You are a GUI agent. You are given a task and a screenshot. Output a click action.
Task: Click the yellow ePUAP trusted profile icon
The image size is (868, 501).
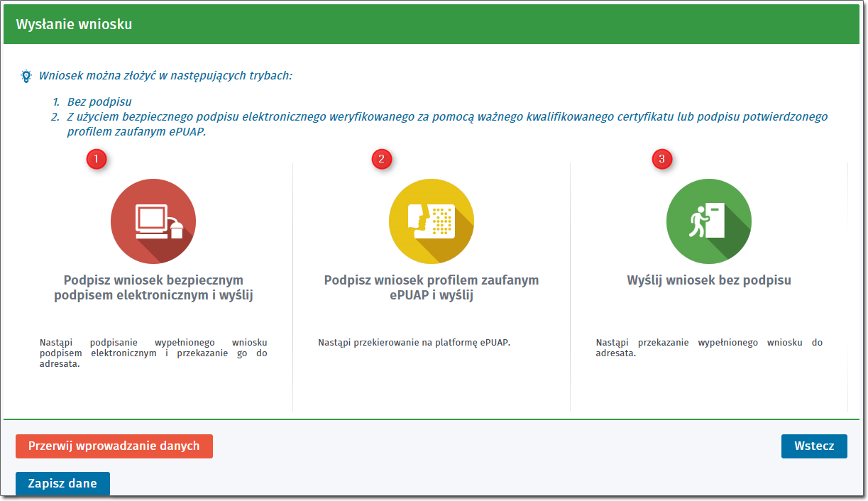point(432,221)
